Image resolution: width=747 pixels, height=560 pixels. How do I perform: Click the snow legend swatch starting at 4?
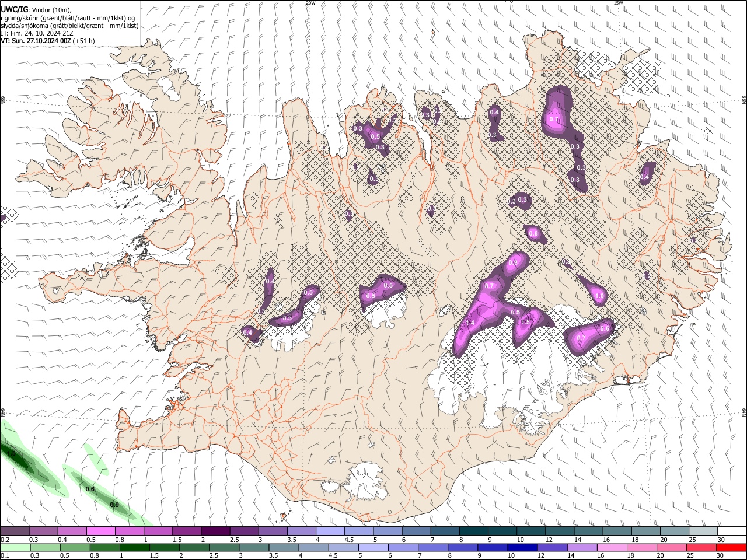pyautogui.click(x=330, y=531)
